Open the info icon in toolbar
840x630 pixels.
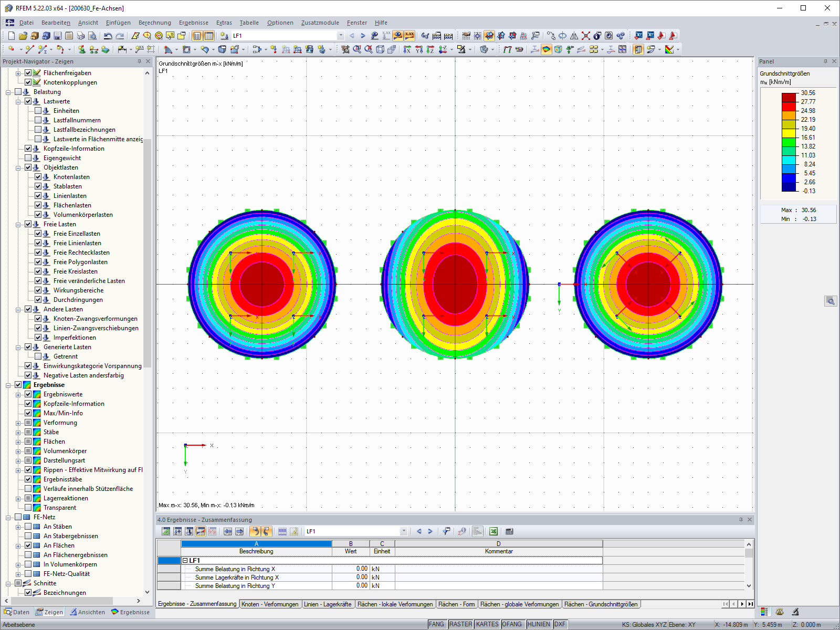point(597,36)
